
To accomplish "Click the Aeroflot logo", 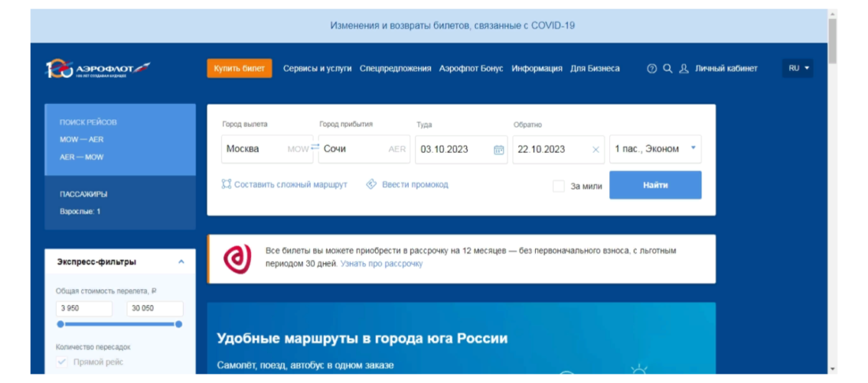I will (98, 69).
